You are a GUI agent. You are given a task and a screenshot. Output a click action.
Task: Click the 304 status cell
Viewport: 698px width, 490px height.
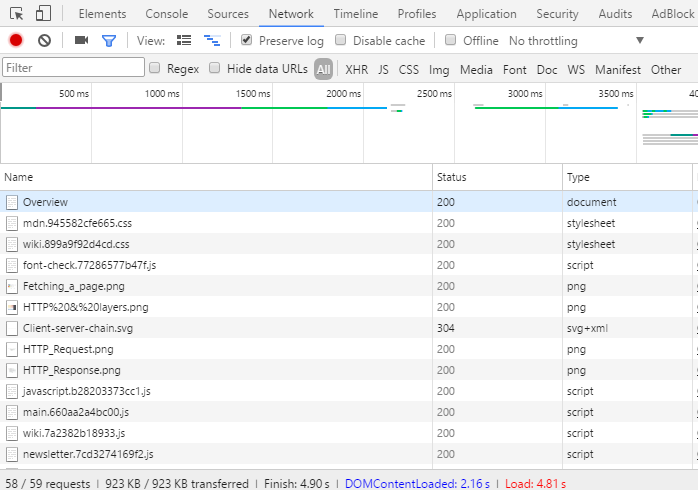pos(446,328)
